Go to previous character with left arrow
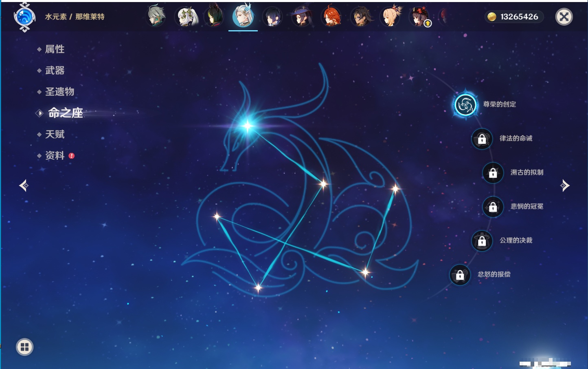 [24, 186]
